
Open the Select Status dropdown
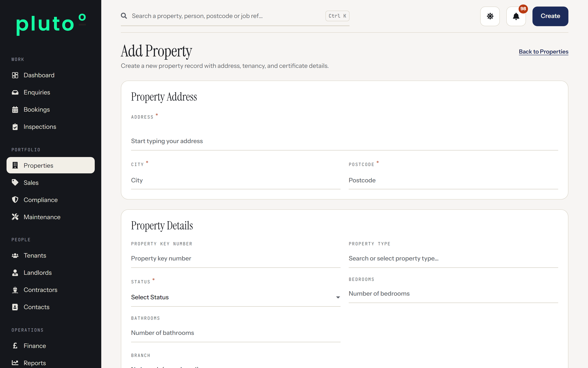pos(235,297)
